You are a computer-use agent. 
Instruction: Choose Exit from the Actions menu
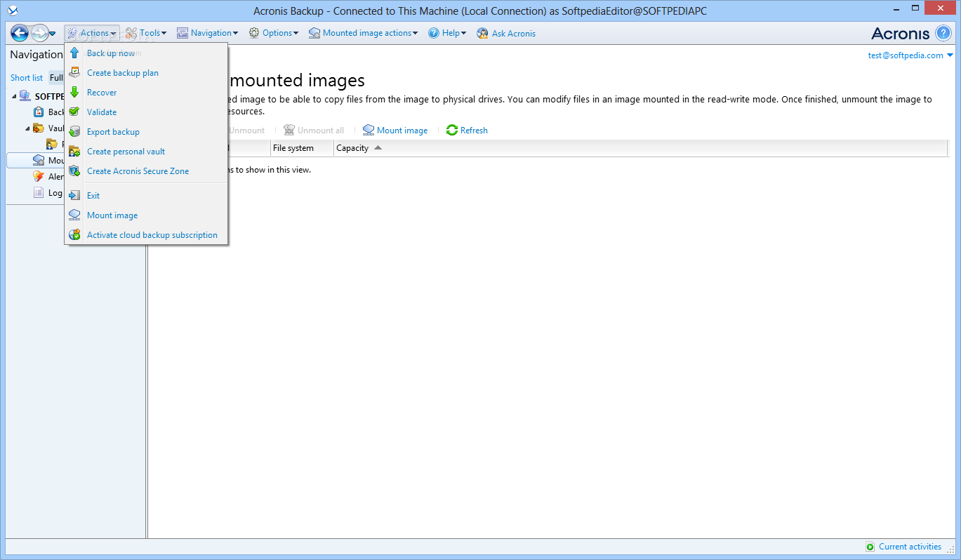point(146,196)
